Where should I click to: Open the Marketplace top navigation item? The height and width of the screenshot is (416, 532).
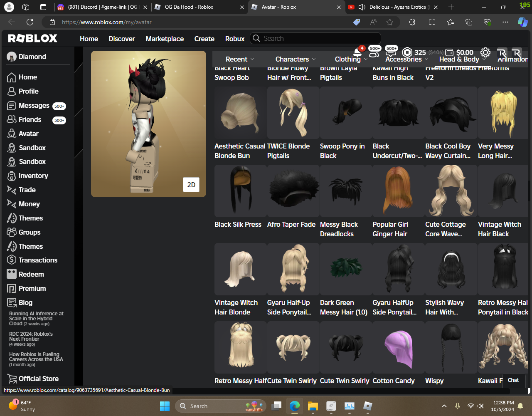pyautogui.click(x=165, y=39)
